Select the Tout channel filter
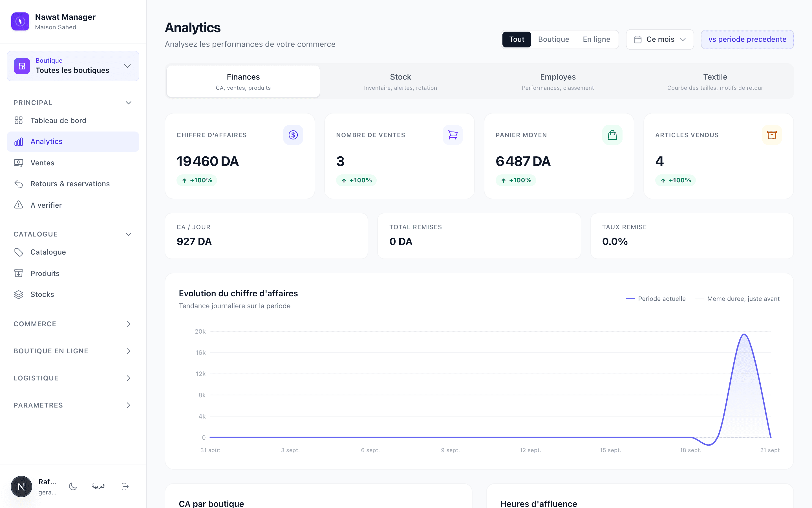The width and height of the screenshot is (812, 508). point(517,39)
